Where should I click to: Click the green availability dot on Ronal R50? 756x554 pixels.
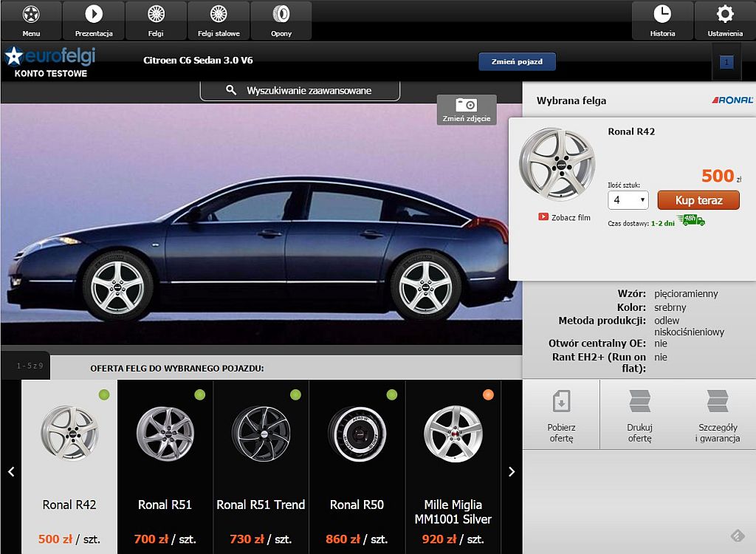click(x=391, y=394)
